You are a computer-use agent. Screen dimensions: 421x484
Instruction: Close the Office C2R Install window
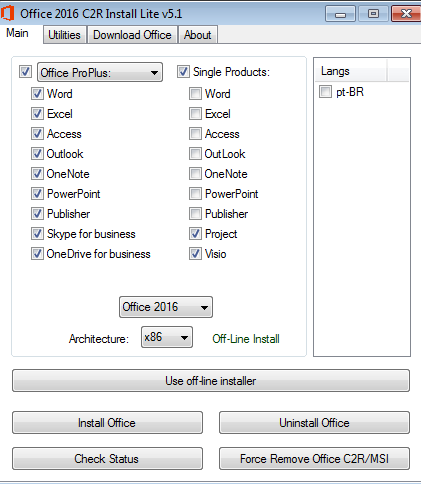406,14
